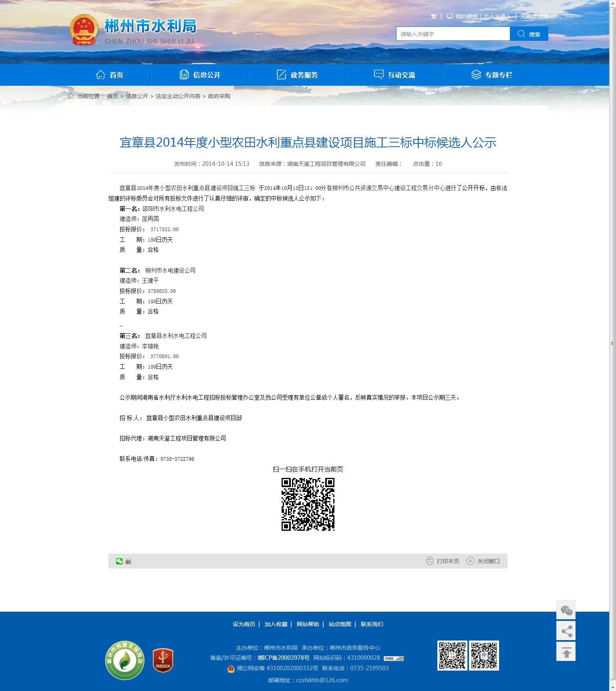Open the 首页 navigation menu item
This screenshot has height=691, width=616.
109,75
